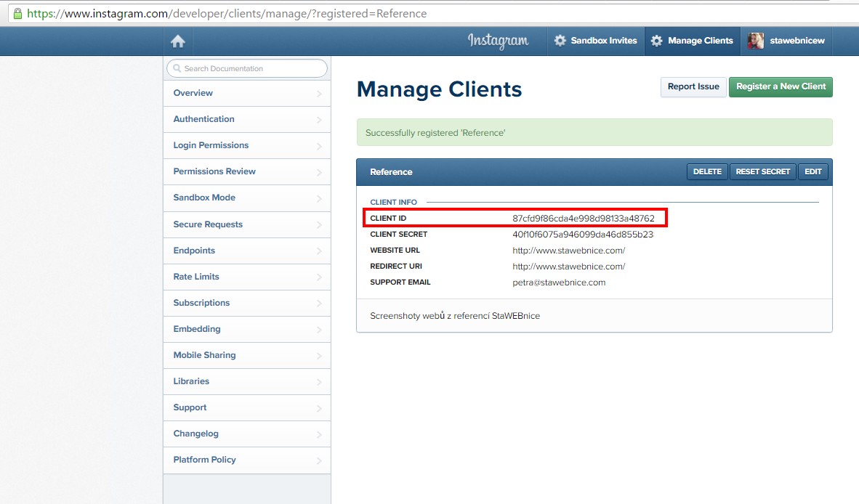Click the search magnifier icon
Viewport: 859px width, 504px height.
pyautogui.click(x=177, y=68)
